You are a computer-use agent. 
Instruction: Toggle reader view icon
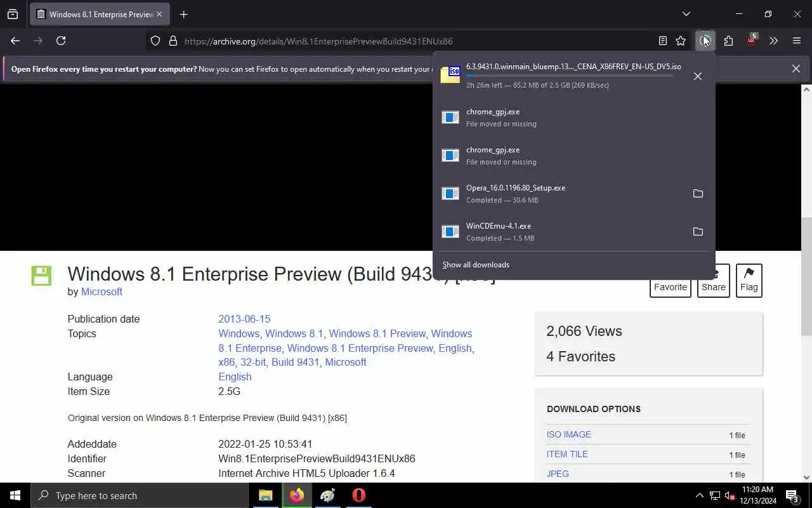point(662,41)
